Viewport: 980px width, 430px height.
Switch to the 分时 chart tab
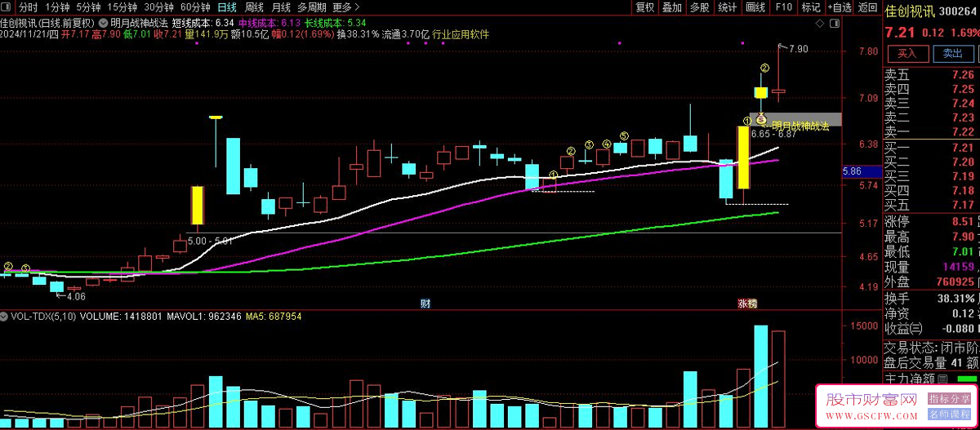(29, 7)
